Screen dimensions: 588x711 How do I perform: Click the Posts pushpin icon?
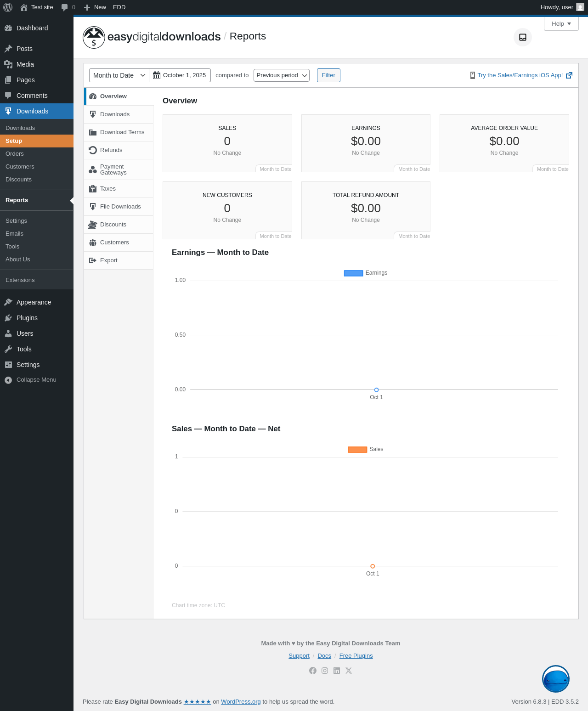[8, 49]
